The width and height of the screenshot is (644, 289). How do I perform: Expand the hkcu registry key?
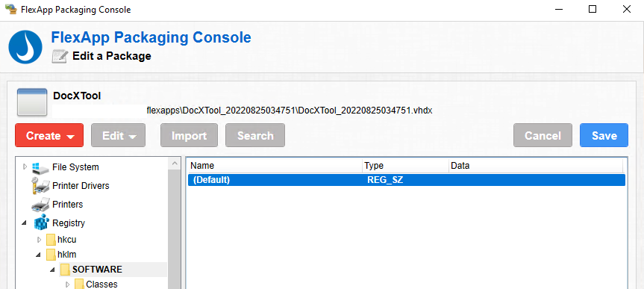(x=40, y=240)
